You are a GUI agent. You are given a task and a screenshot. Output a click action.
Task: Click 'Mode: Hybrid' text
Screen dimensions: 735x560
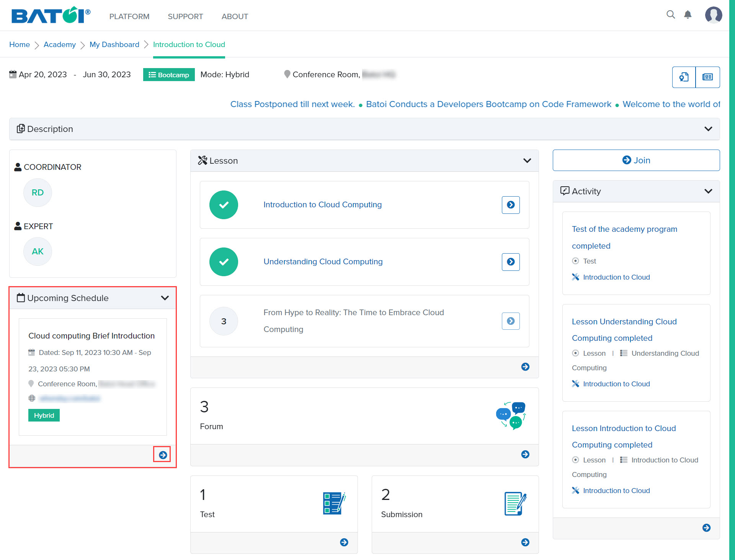225,75
